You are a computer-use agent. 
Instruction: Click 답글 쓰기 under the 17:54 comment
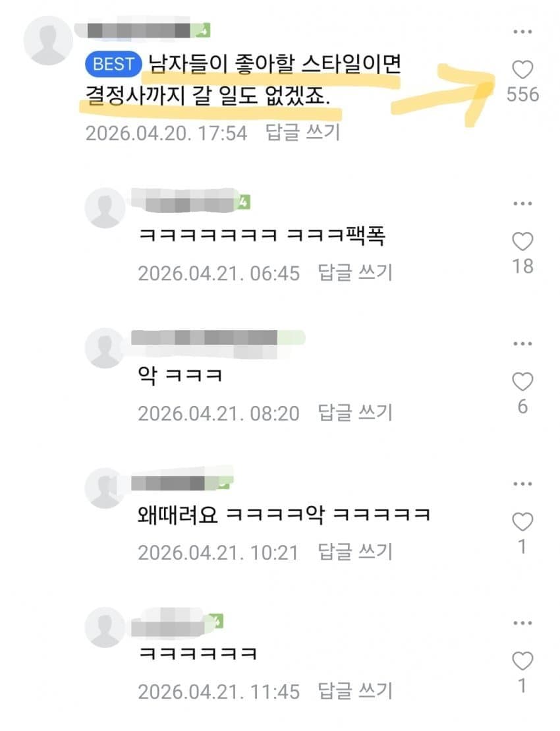coord(303,133)
